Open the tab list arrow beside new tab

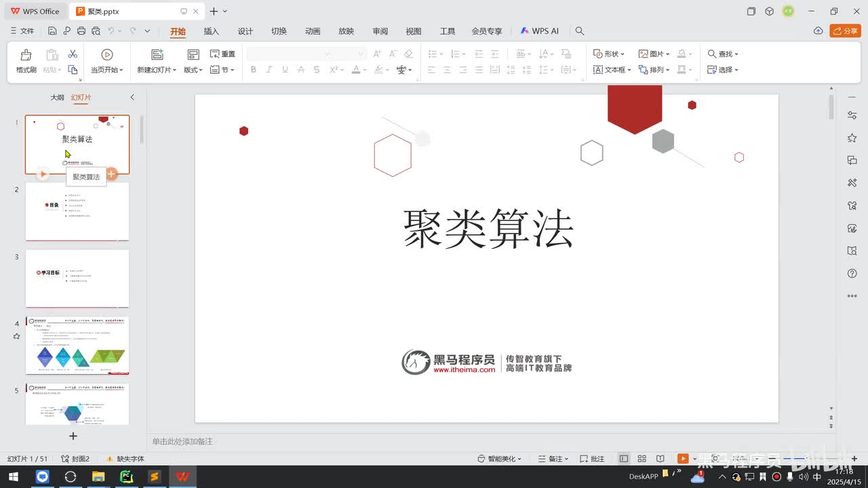tap(225, 12)
